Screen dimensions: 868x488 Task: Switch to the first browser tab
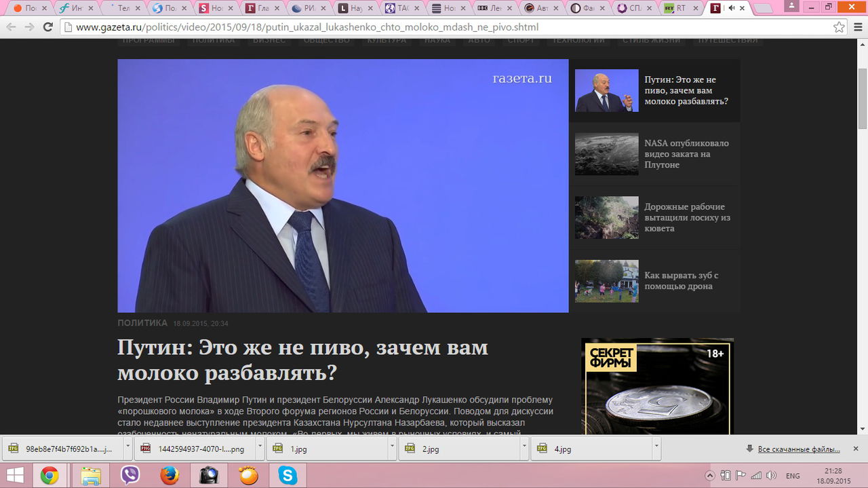click(29, 8)
